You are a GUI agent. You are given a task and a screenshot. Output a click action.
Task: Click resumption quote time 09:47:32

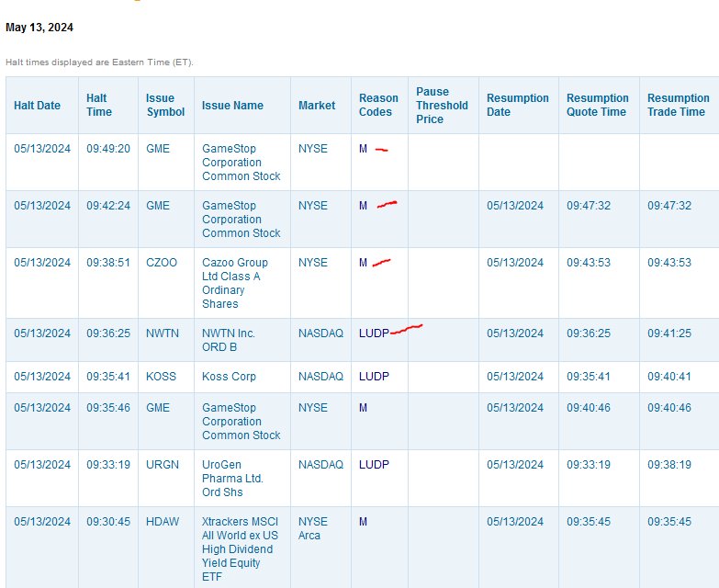[589, 206]
